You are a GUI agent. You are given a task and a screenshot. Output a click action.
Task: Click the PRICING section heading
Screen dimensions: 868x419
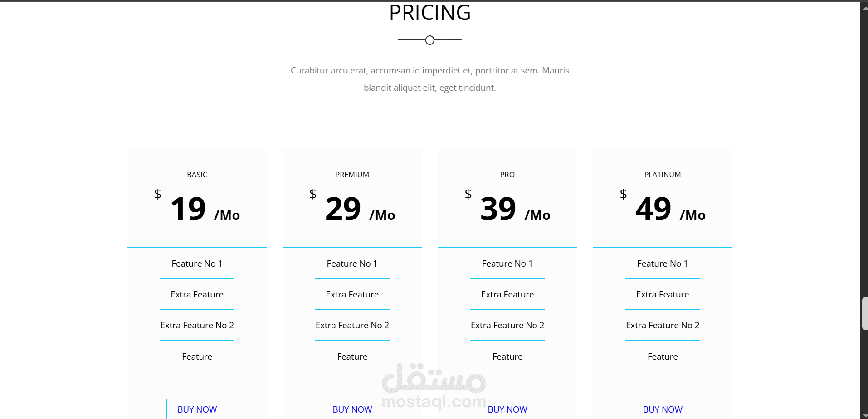(430, 13)
